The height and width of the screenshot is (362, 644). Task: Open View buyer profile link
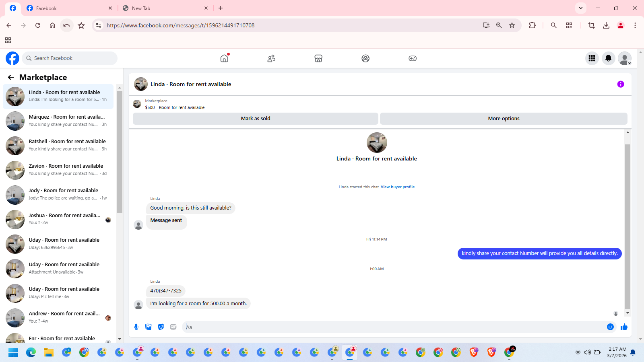coord(398,187)
